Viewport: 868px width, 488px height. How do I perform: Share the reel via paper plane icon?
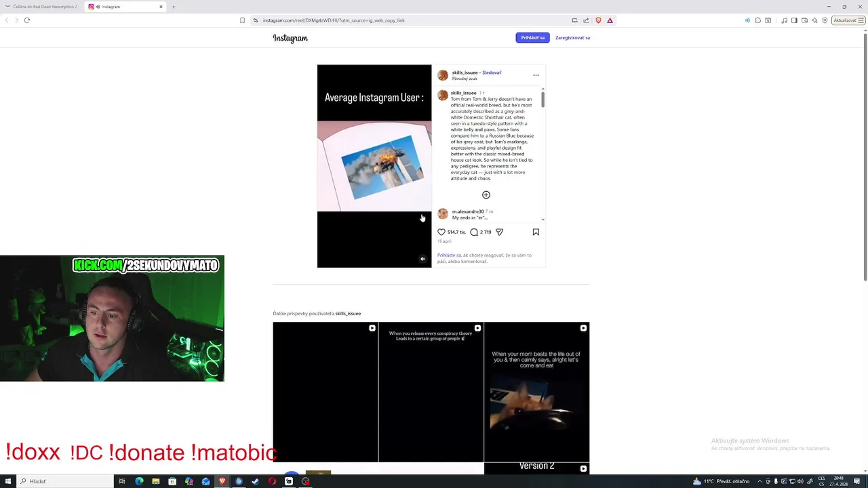point(499,232)
